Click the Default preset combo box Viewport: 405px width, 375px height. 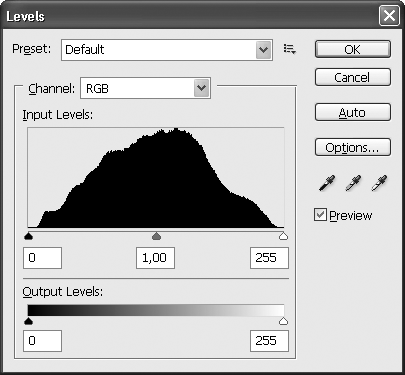(167, 50)
